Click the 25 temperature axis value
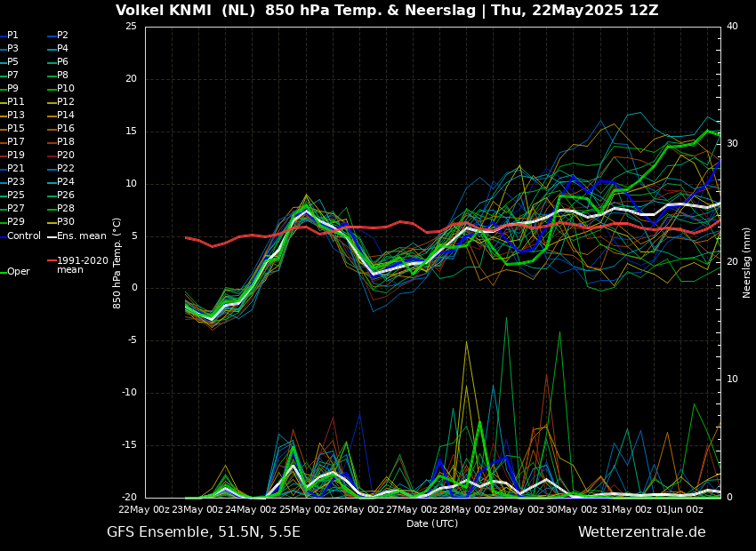The height and width of the screenshot is (551, 756). (131, 26)
